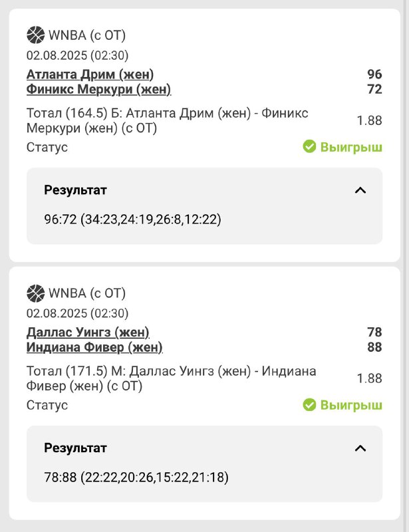Click the quarter scores 78:88 (22:22,20:26,15:22,21:18)
The width and height of the screenshot is (409, 532).
(x=136, y=477)
